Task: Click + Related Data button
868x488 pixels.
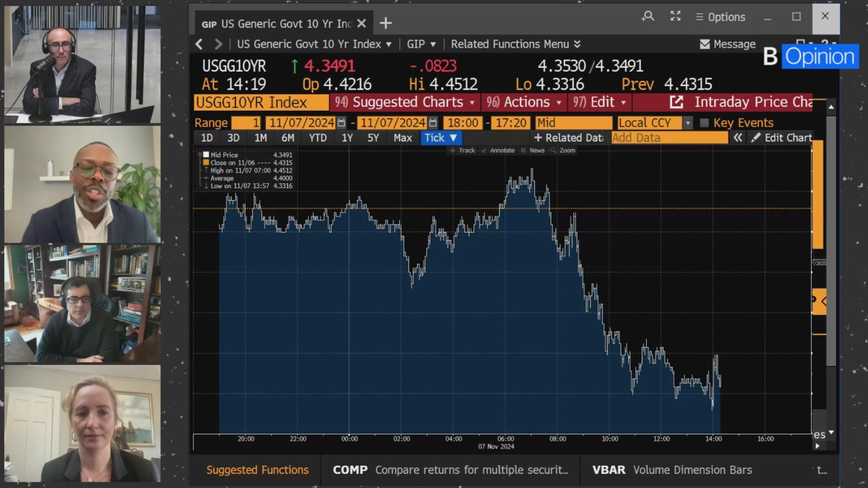Action: pyautogui.click(x=569, y=138)
